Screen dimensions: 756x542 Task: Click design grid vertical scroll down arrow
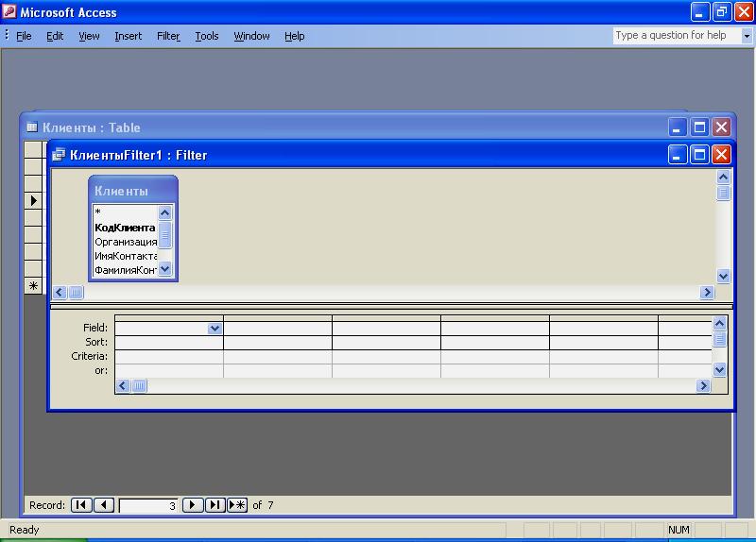click(719, 370)
